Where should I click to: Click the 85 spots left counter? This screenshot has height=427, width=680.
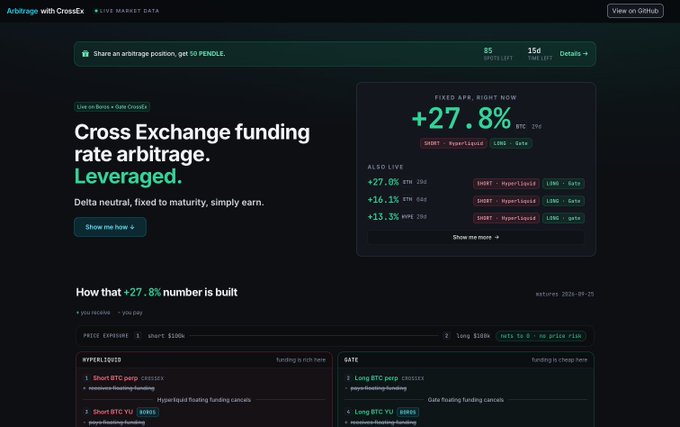(x=498, y=54)
